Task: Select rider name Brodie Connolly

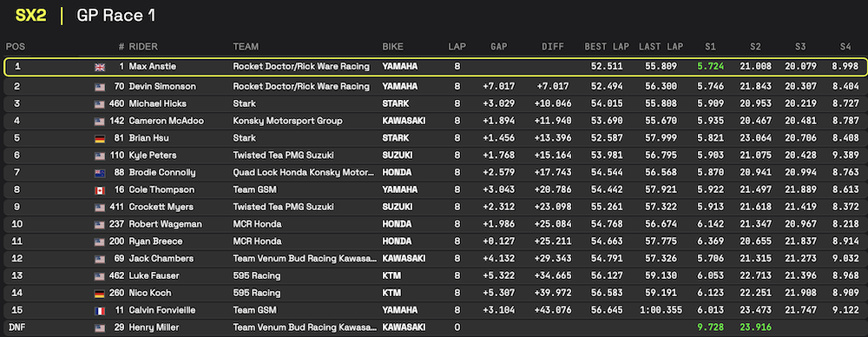Action: [162, 172]
